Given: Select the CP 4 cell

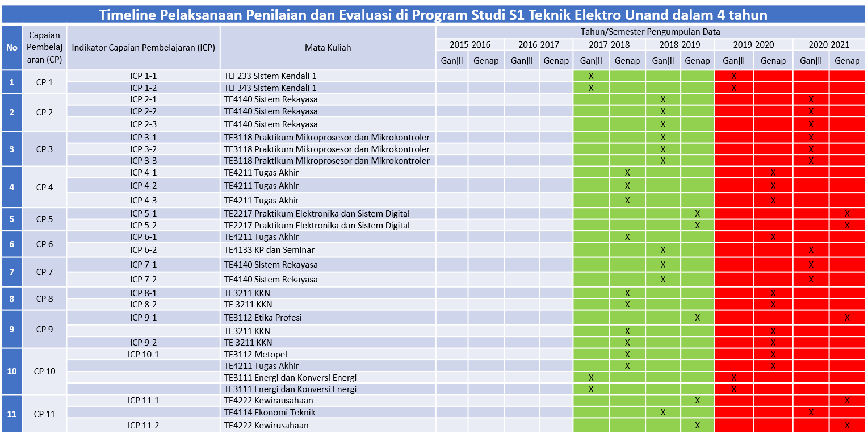Looking at the screenshot, I should coord(44,187).
